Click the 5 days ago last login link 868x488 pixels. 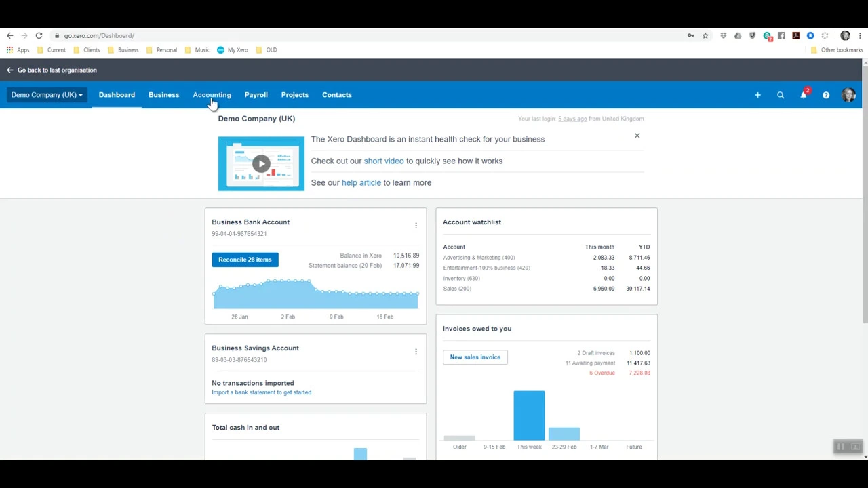[x=572, y=119]
